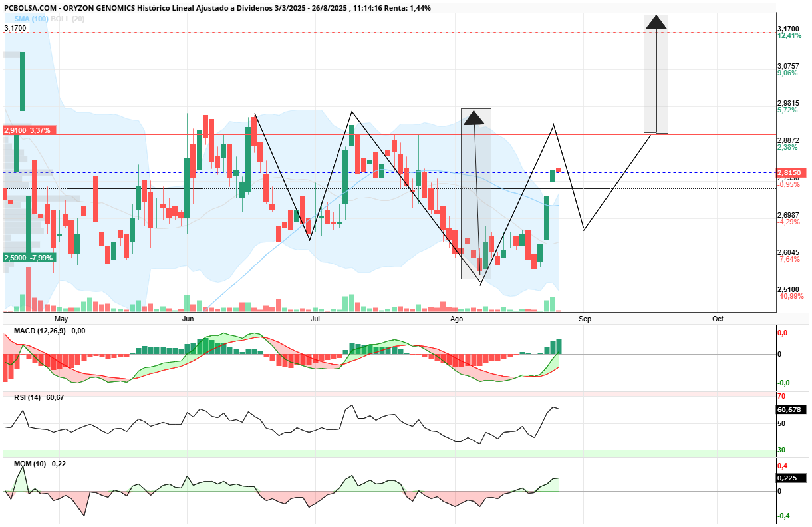The height and width of the screenshot is (527, 812).
Task: Click the Oct date axis label
Action: pos(718,319)
